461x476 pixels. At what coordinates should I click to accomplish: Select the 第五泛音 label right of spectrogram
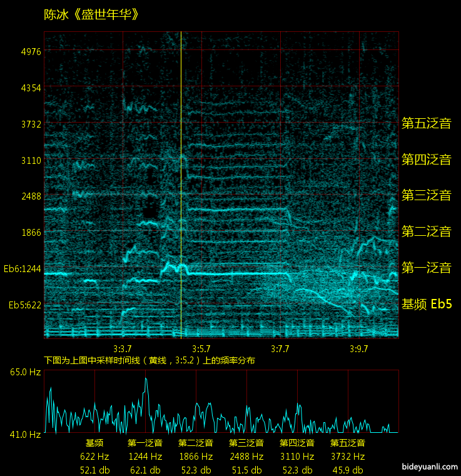(x=426, y=123)
